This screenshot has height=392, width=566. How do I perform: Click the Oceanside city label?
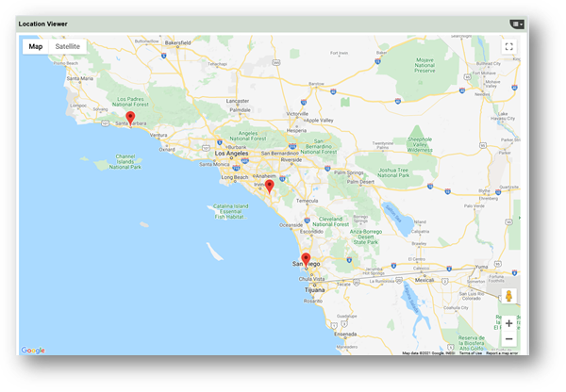291,225
